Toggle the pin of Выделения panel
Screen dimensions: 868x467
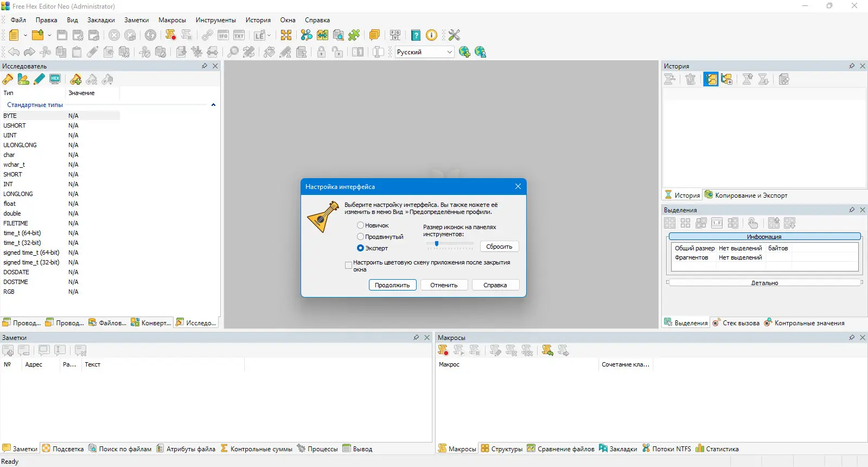(852, 210)
